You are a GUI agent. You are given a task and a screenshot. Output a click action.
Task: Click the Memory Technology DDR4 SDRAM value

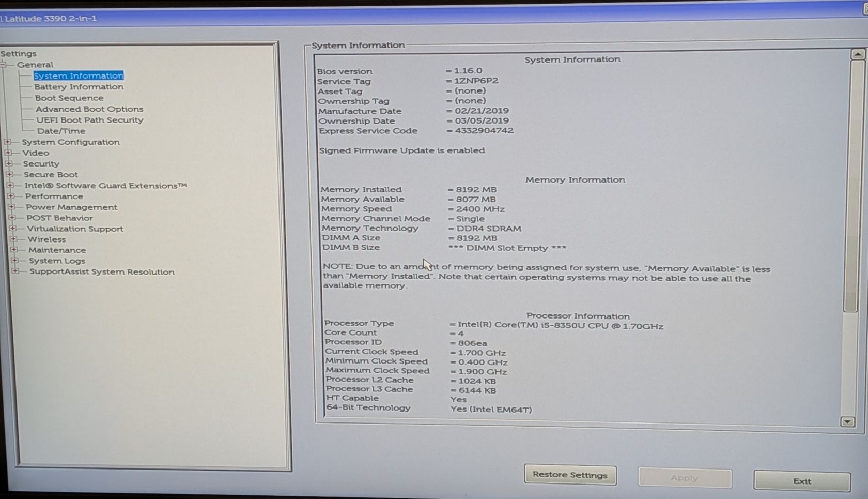(489, 228)
